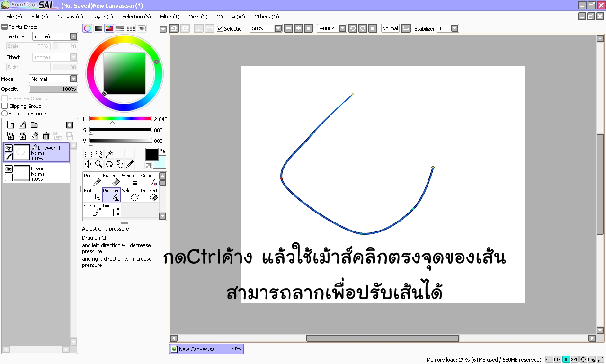Delete the layer with trash icon
The image size is (606, 364).
46,136
